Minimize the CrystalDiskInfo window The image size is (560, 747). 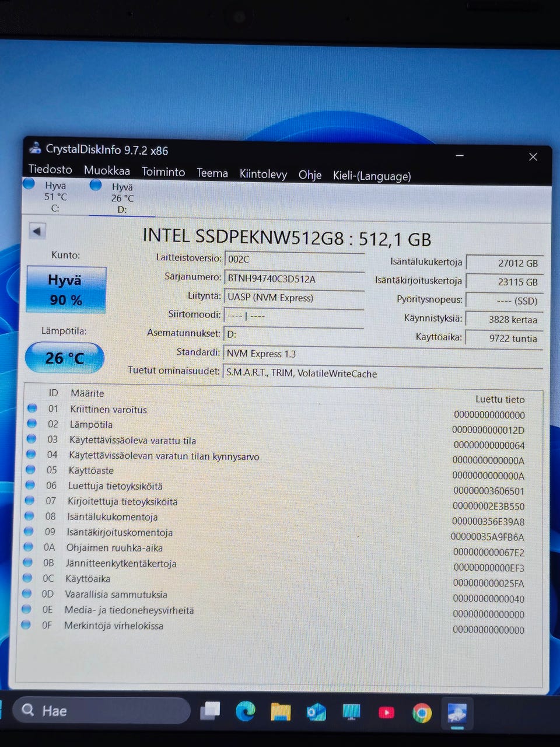460,156
